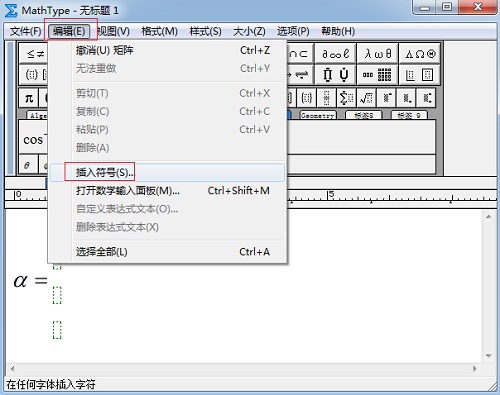Click left arrow of horizontal scrollbar
Screen dimensions: 500x395
(12, 369)
